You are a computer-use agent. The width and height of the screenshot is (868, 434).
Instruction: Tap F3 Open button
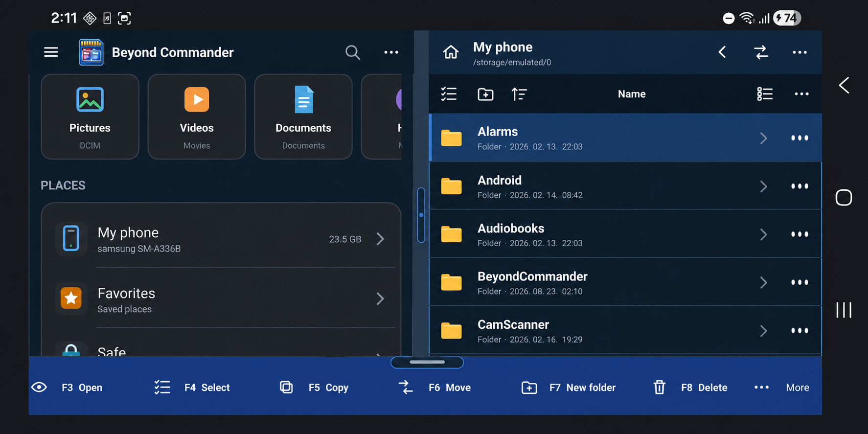[67, 388]
